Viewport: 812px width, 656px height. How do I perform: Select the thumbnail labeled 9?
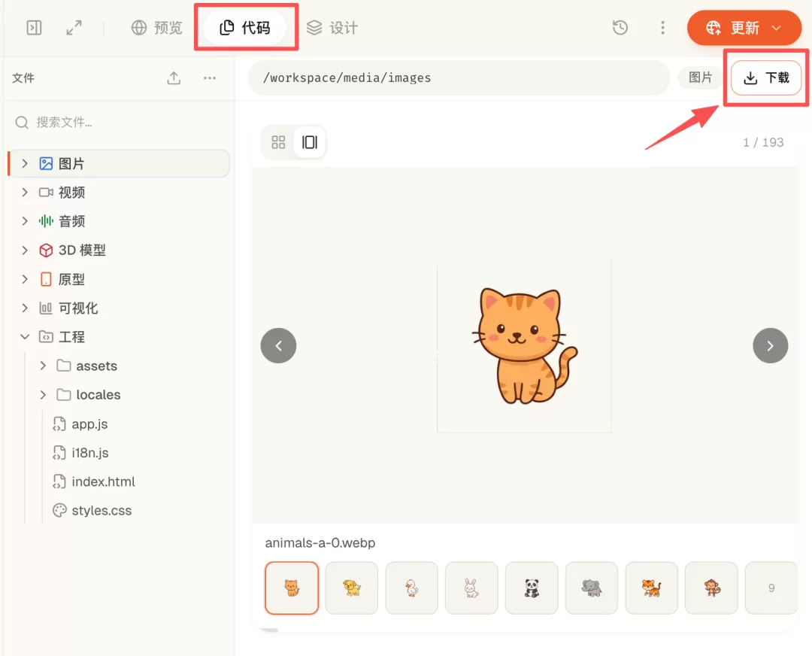[x=771, y=588]
